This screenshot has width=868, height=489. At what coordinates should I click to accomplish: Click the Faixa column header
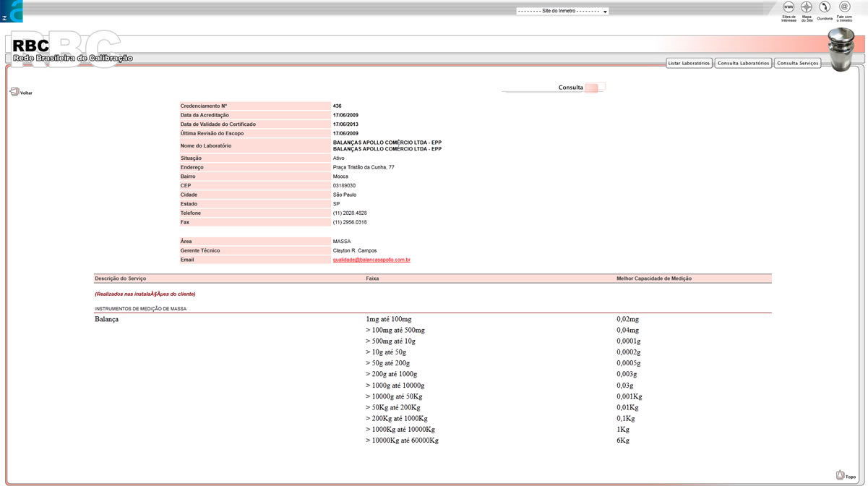(372, 278)
